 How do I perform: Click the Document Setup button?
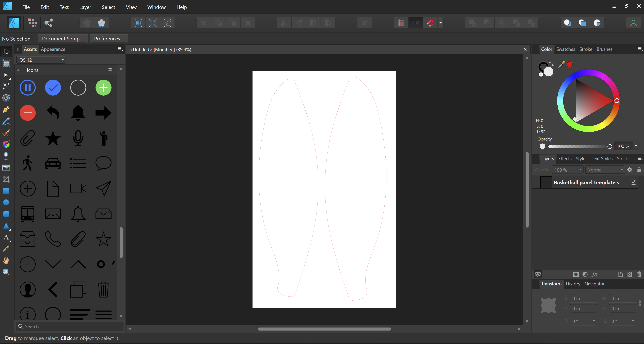click(62, 39)
